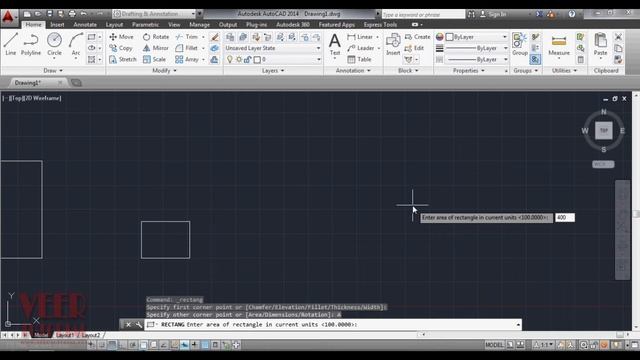640x360 pixels.
Task: Click the Fillet tool
Action: point(187,48)
